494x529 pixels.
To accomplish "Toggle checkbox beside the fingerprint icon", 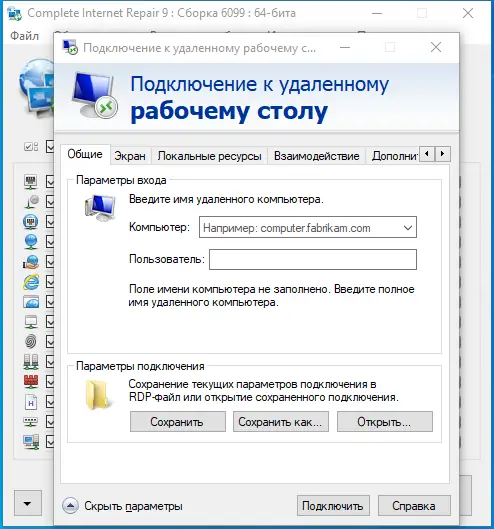I will 50,341.
